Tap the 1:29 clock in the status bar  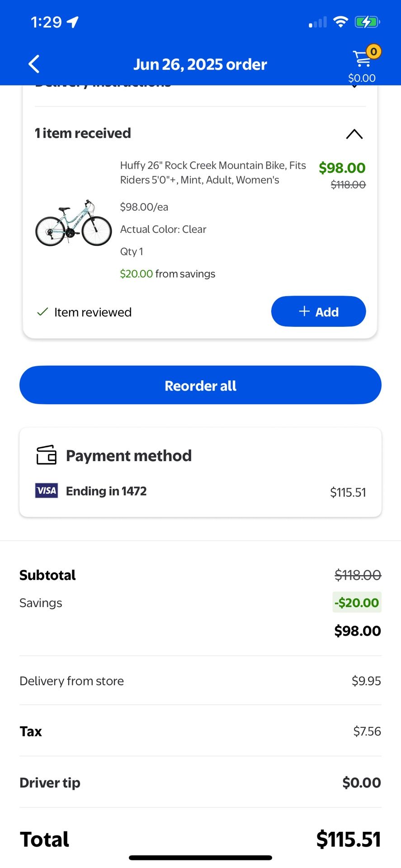click(x=45, y=21)
